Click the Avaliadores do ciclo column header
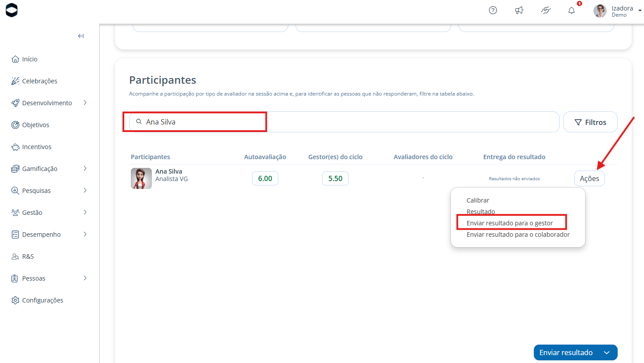The width and height of the screenshot is (644, 363). coord(423,157)
